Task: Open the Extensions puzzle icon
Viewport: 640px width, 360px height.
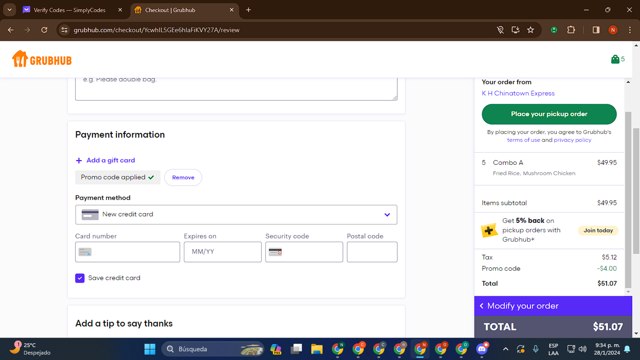Action: tap(571, 30)
